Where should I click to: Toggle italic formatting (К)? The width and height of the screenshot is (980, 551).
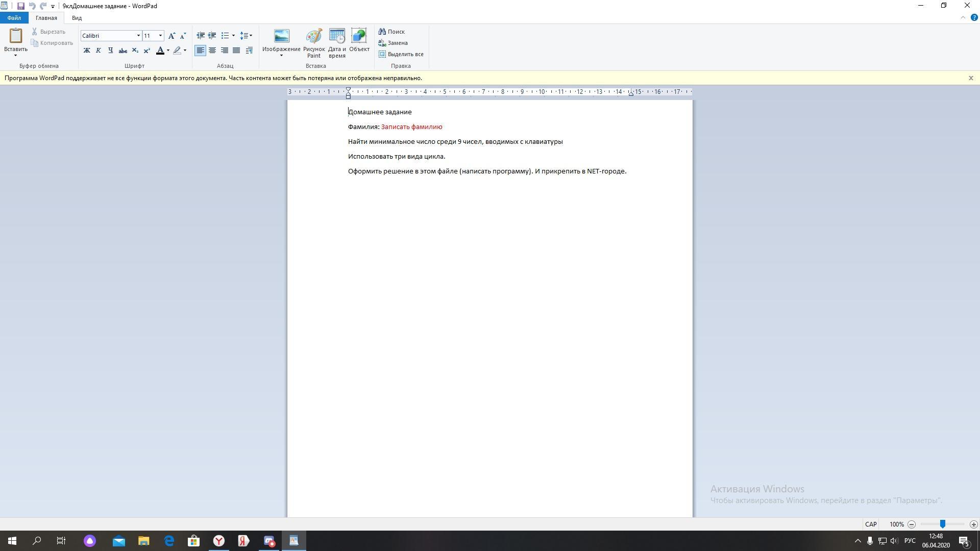tap(99, 51)
